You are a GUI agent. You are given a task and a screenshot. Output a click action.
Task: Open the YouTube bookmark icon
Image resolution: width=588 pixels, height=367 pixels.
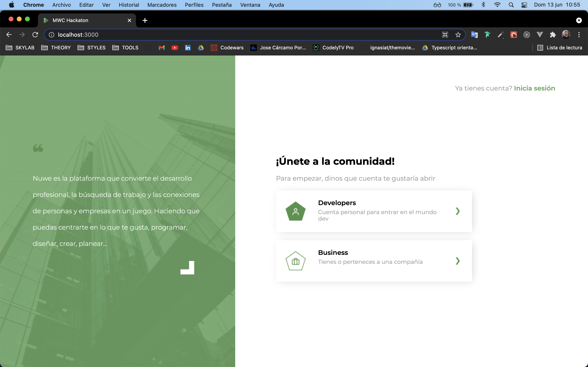174,48
